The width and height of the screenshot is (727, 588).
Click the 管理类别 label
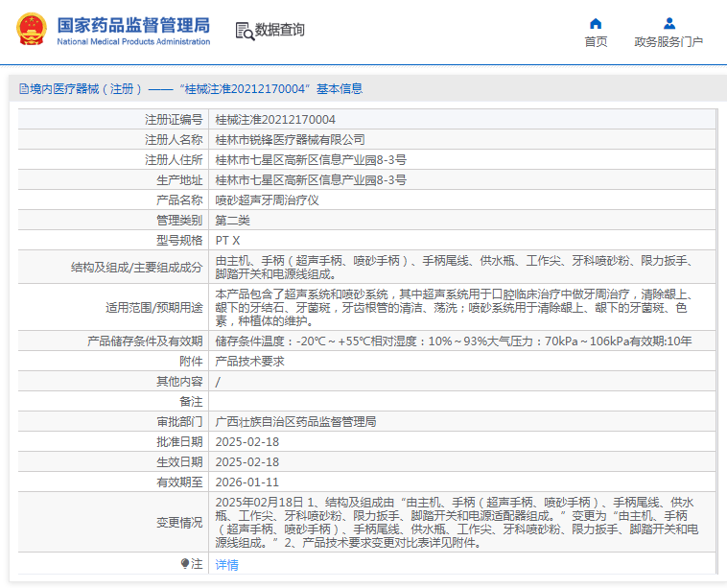point(179,221)
